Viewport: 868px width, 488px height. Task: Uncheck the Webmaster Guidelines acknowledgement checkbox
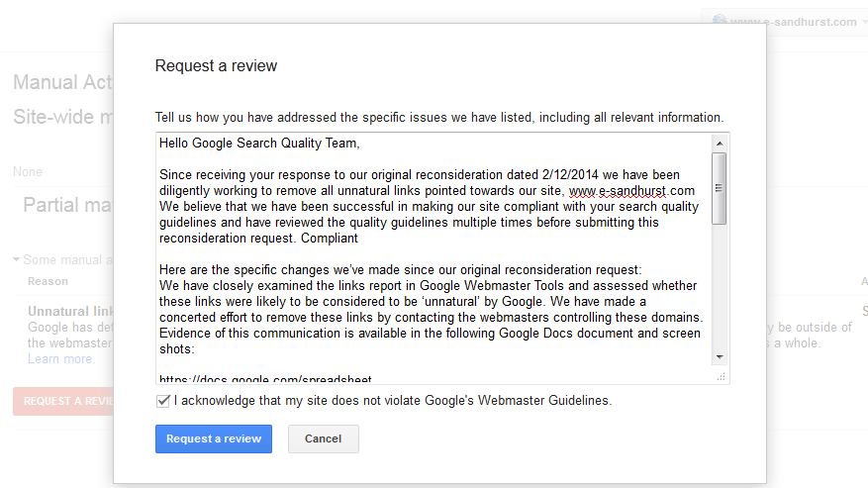tap(162, 401)
